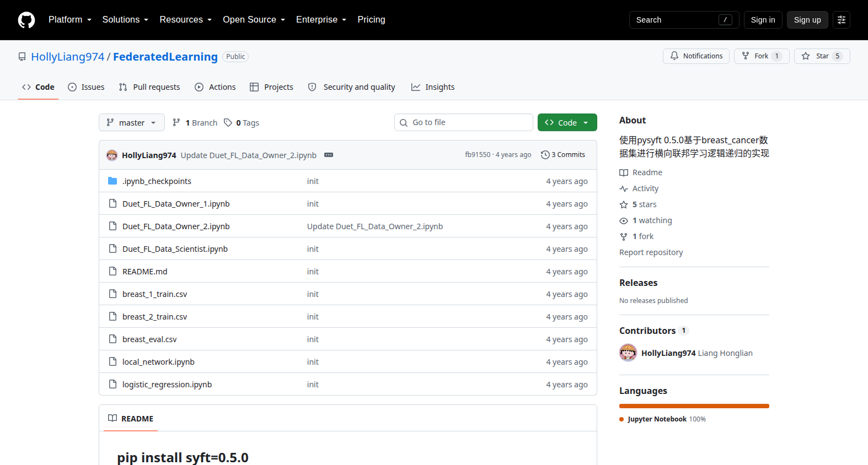Open the Contributors heading link
Image resolution: width=868 pixels, height=465 pixels.
click(654, 331)
